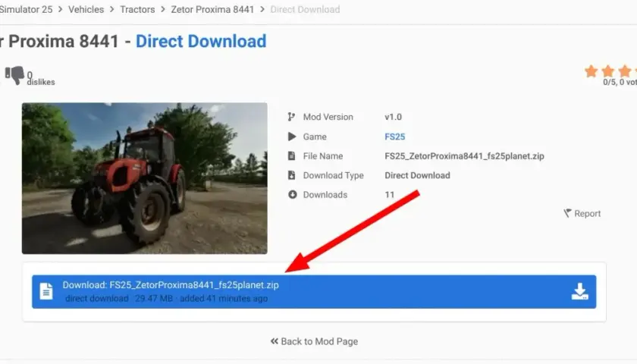The height and width of the screenshot is (364, 637).
Task: Click the 0 dislikes counter text
Action: click(41, 78)
